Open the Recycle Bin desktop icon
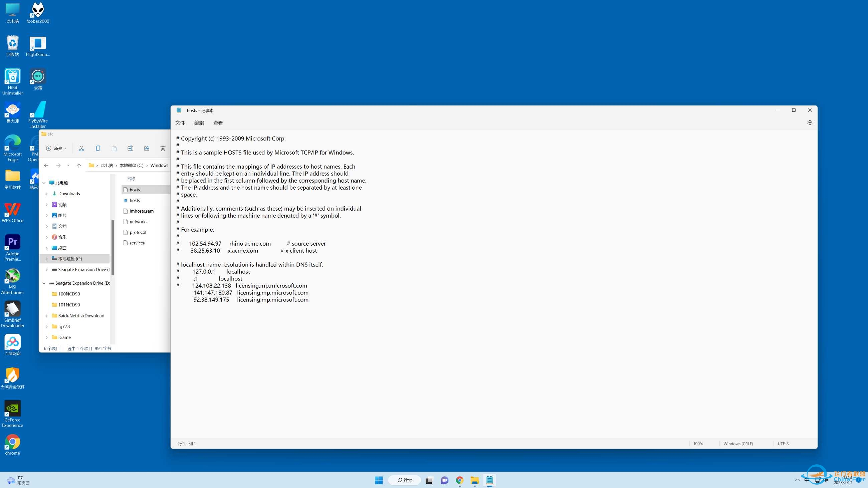The width and height of the screenshot is (868, 488). pyautogui.click(x=12, y=43)
